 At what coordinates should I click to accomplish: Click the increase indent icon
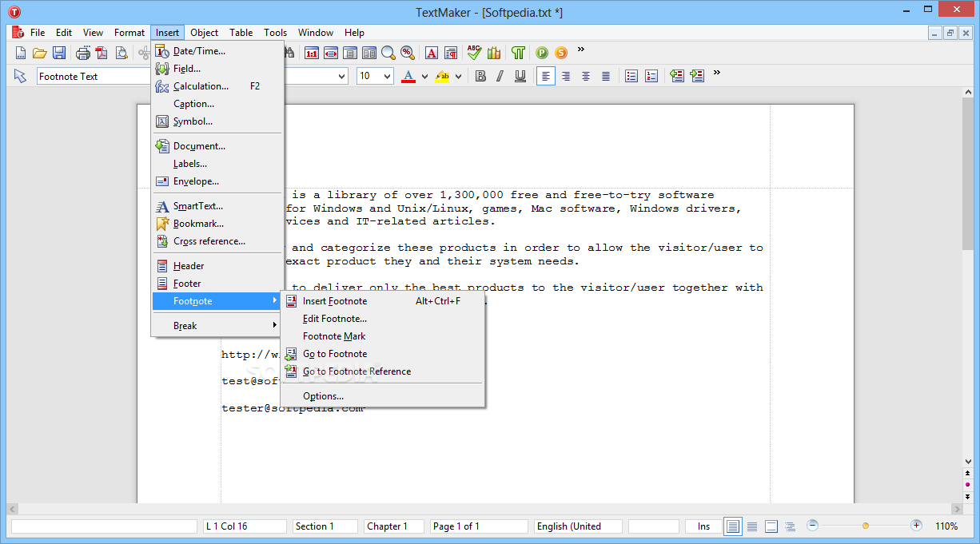click(697, 76)
